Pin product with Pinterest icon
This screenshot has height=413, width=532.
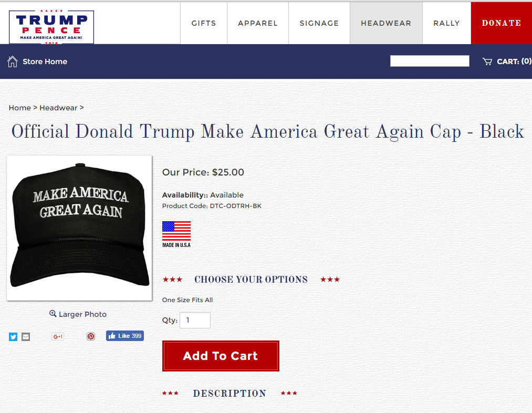pyautogui.click(x=90, y=336)
